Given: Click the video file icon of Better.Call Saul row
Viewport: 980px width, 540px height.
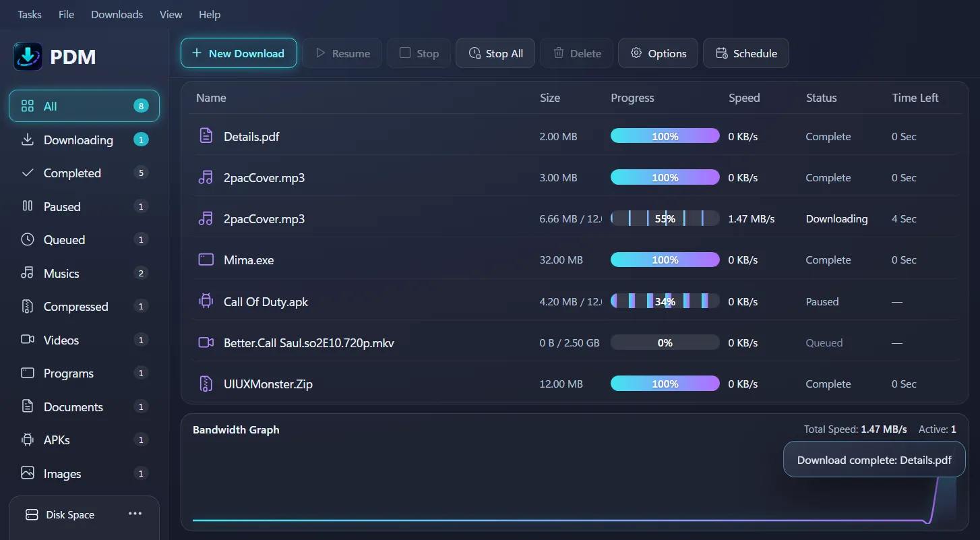Looking at the screenshot, I should point(206,342).
